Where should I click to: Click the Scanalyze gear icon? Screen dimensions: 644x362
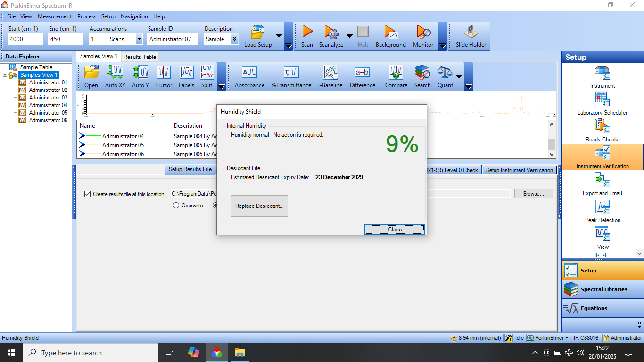(x=331, y=33)
